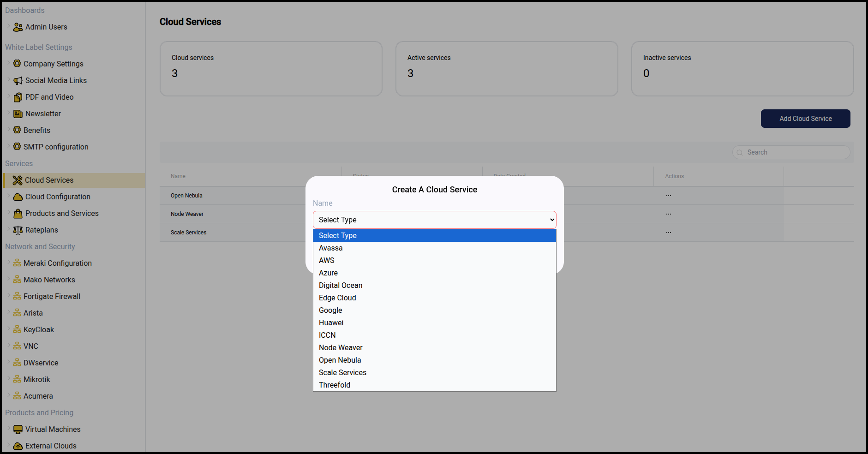Screen dimensions: 868x454
Task: Select Scale Services option in dropdown list
Action: pos(435,373)
